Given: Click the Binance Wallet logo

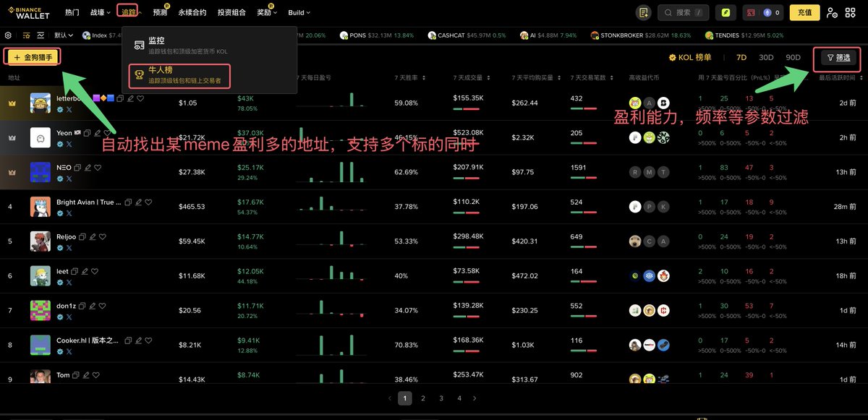Looking at the screenshot, I should 29,12.
